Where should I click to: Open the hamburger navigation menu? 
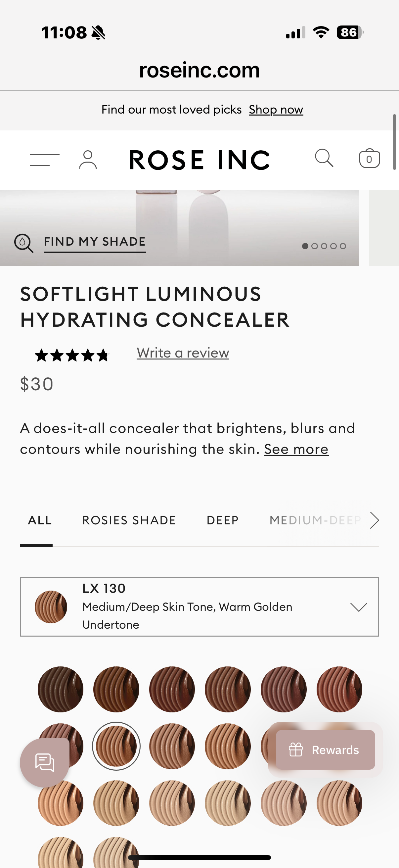coord(44,160)
